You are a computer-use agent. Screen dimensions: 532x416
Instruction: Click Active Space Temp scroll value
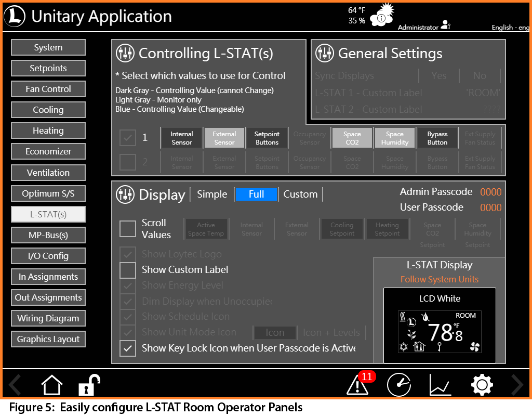pyautogui.click(x=206, y=229)
